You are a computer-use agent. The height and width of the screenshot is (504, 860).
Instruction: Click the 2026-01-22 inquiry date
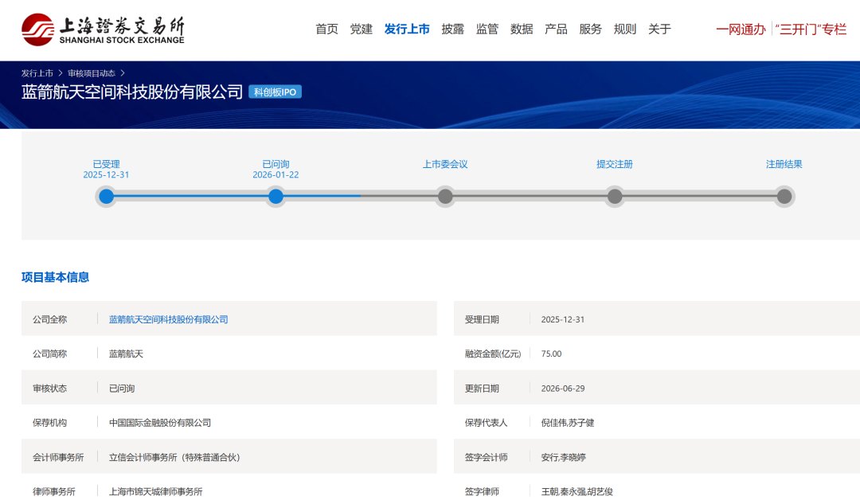pyautogui.click(x=276, y=175)
